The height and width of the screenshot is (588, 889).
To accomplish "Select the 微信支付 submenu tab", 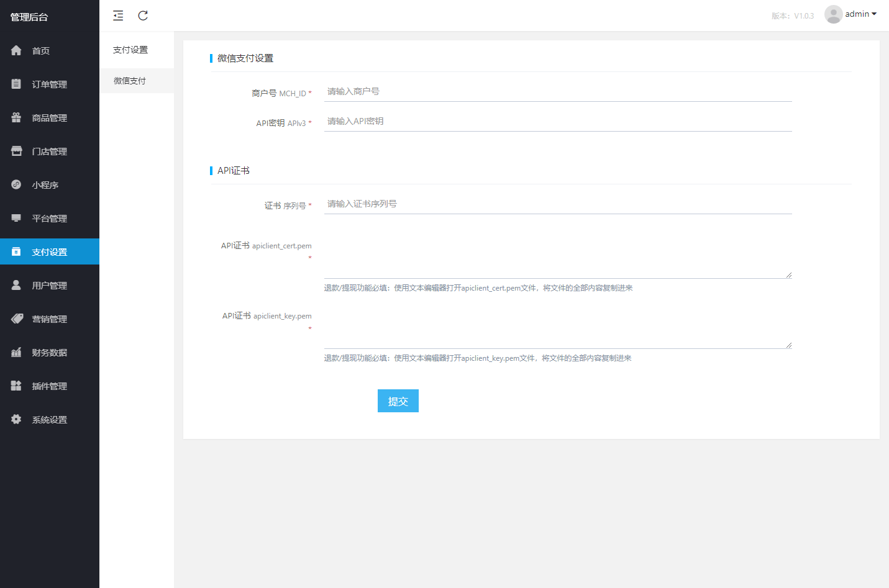I will pyautogui.click(x=137, y=81).
